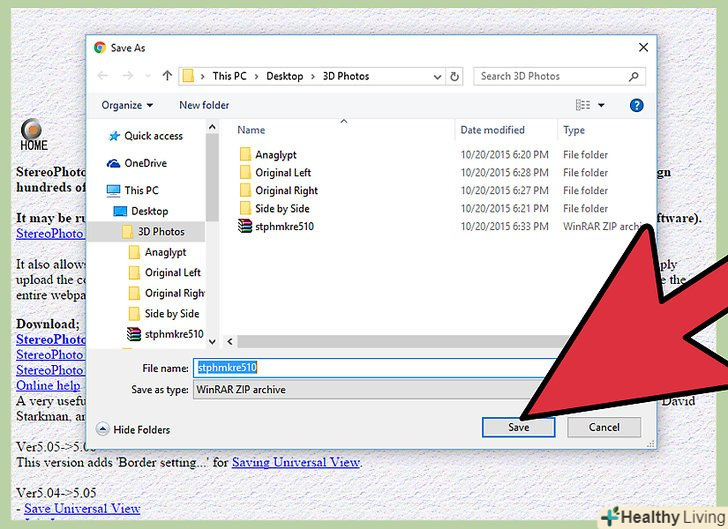Sort by the Date modified column header
Viewport: 728px width, 529px height.
(492, 130)
